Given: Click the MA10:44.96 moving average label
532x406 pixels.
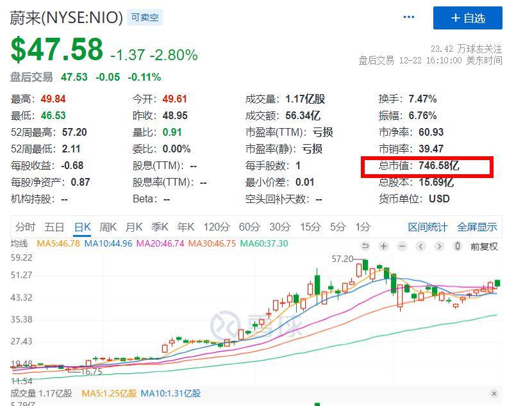Looking at the screenshot, I should (108, 244).
